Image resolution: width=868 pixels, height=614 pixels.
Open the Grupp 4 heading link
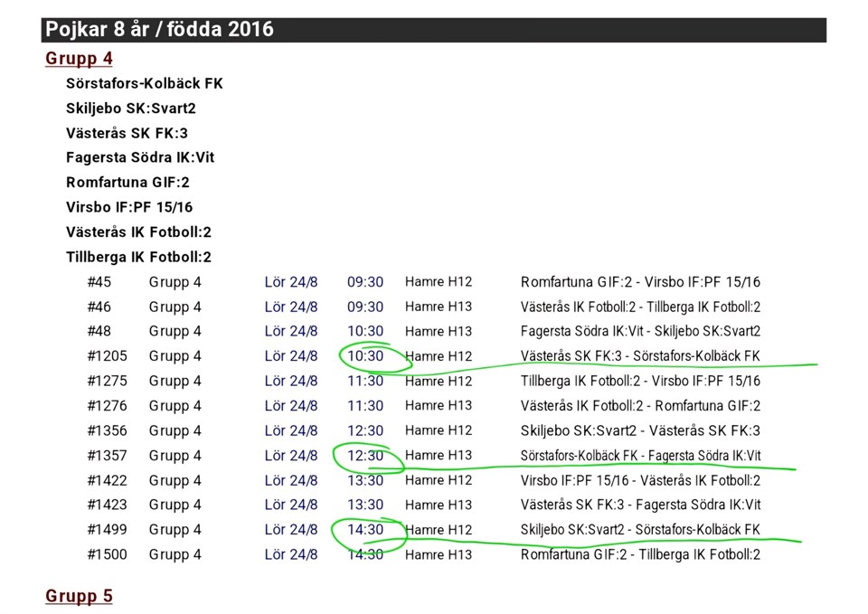pos(80,59)
